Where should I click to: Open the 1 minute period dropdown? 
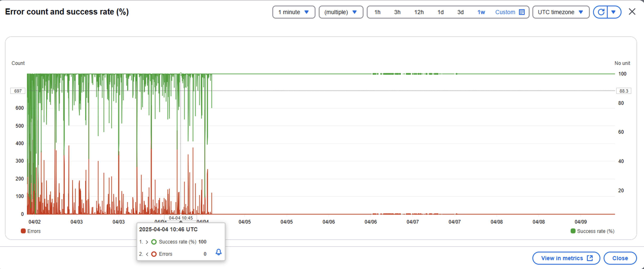click(x=294, y=12)
